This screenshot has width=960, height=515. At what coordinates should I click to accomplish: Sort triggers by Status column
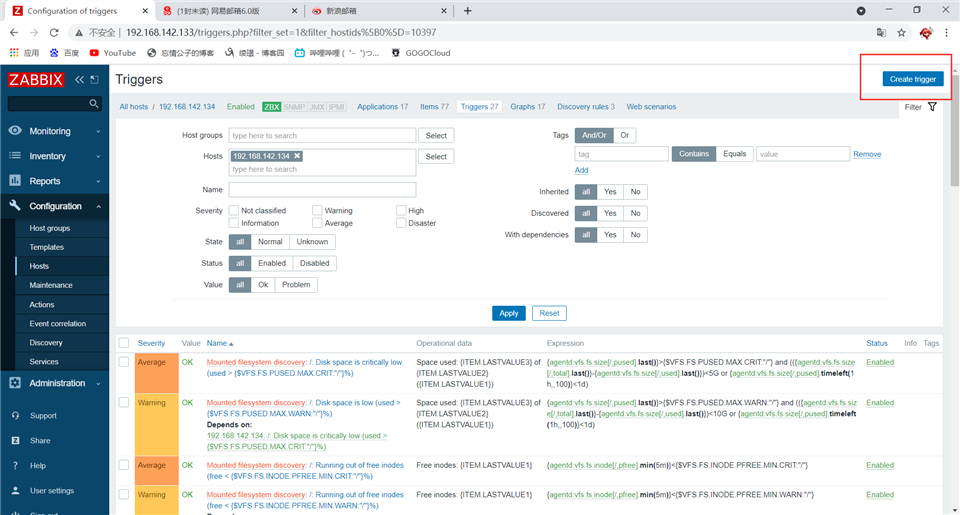[877, 344]
